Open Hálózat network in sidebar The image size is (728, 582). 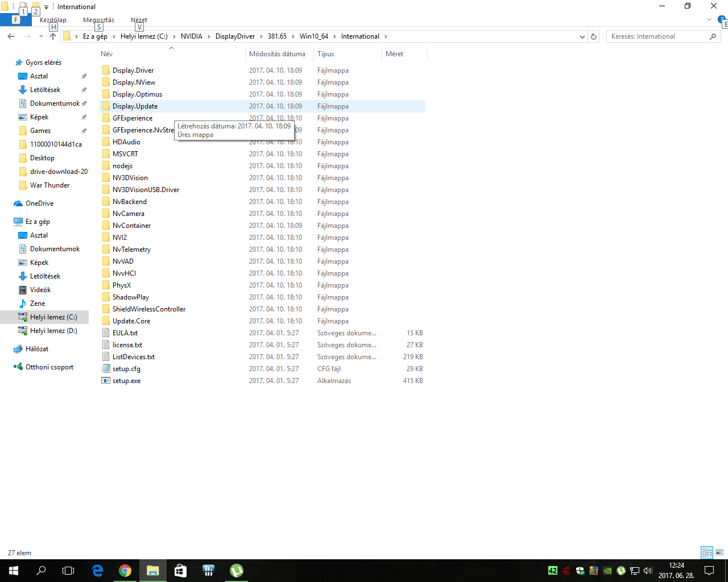click(x=37, y=349)
